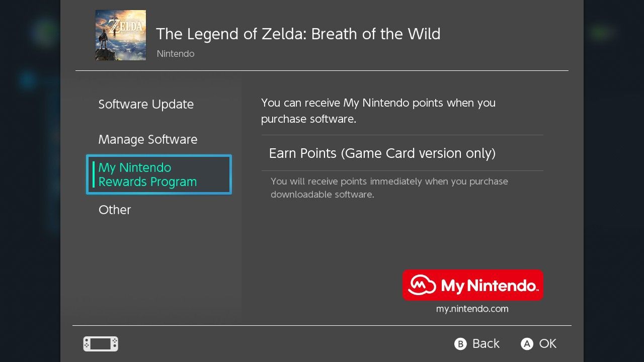Select Earn Points (Game Card version only)
Viewport: 644px width, 362px height.
tap(382, 153)
